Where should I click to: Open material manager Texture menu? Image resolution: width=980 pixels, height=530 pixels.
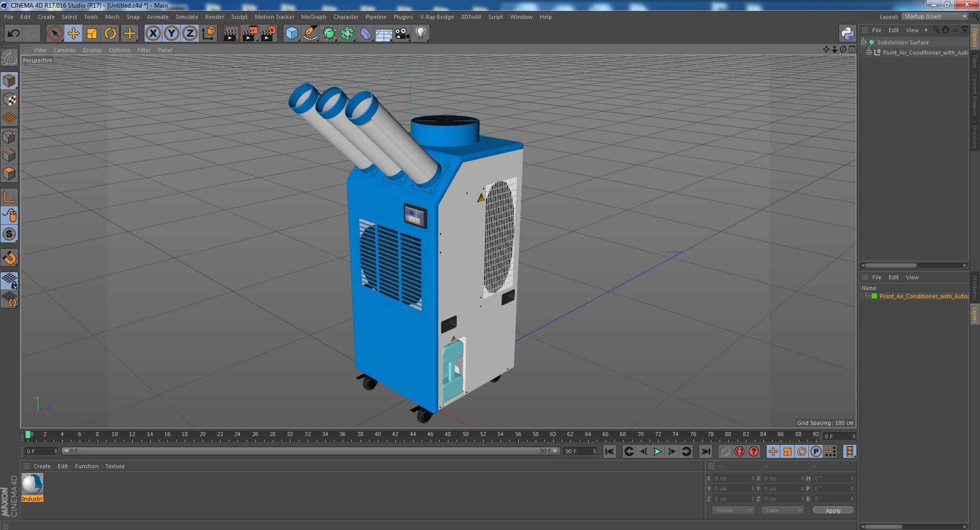coord(115,466)
